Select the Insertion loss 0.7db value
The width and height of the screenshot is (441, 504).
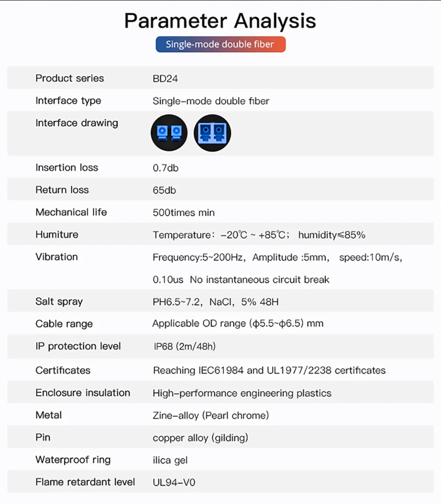coord(165,168)
